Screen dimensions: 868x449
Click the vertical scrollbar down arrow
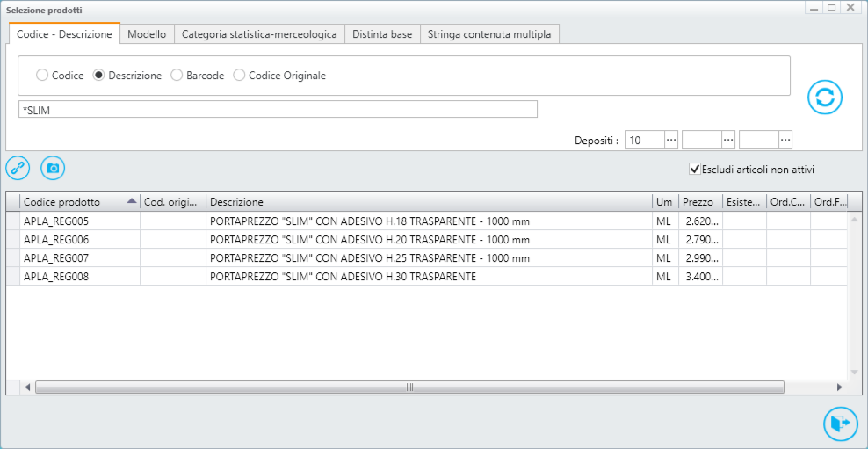[854, 372]
